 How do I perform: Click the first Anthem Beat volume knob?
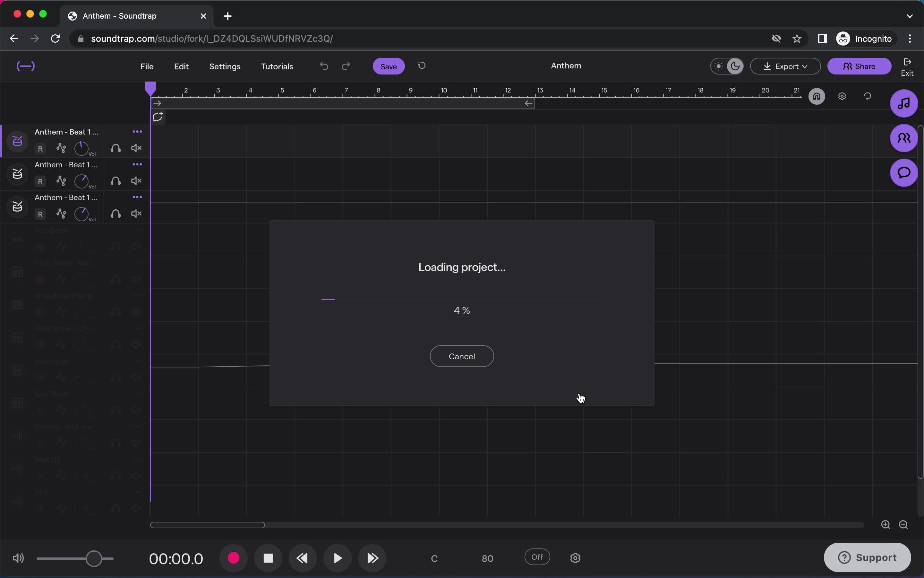(x=81, y=148)
